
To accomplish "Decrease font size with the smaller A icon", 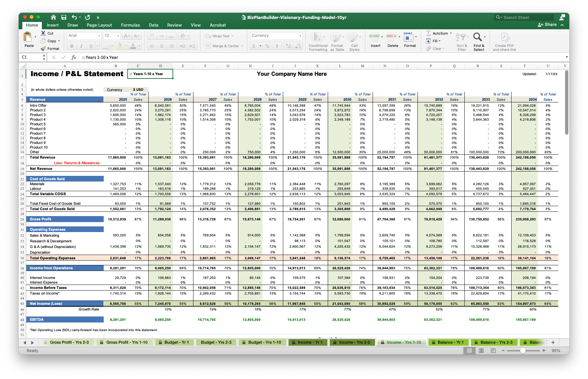I will [137, 36].
